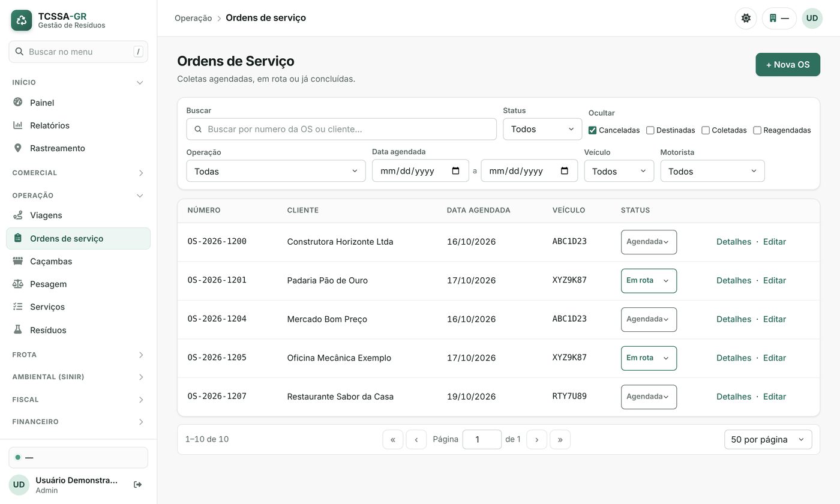Screen dimensions: 840x504
Task: Click the Resíduos flask icon
Action: coord(18,330)
